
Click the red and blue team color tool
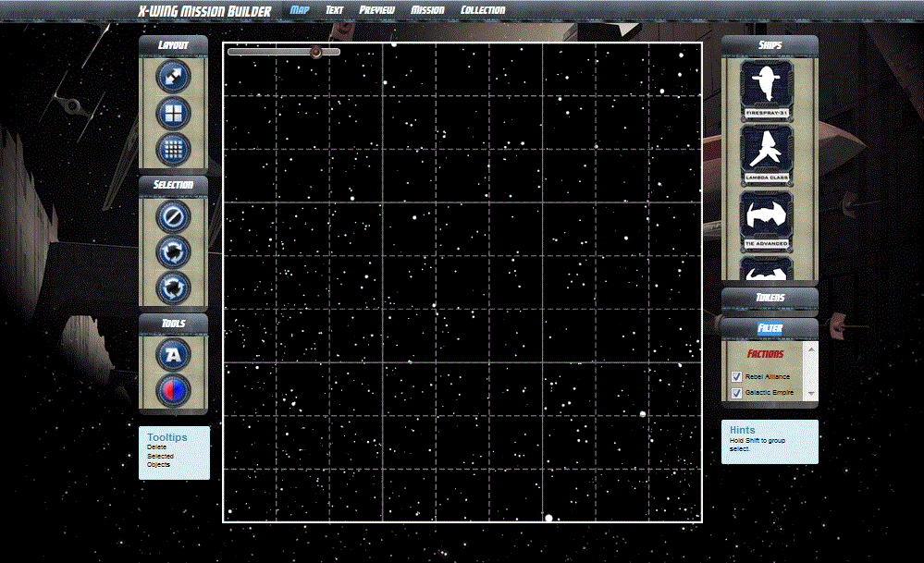point(173,390)
